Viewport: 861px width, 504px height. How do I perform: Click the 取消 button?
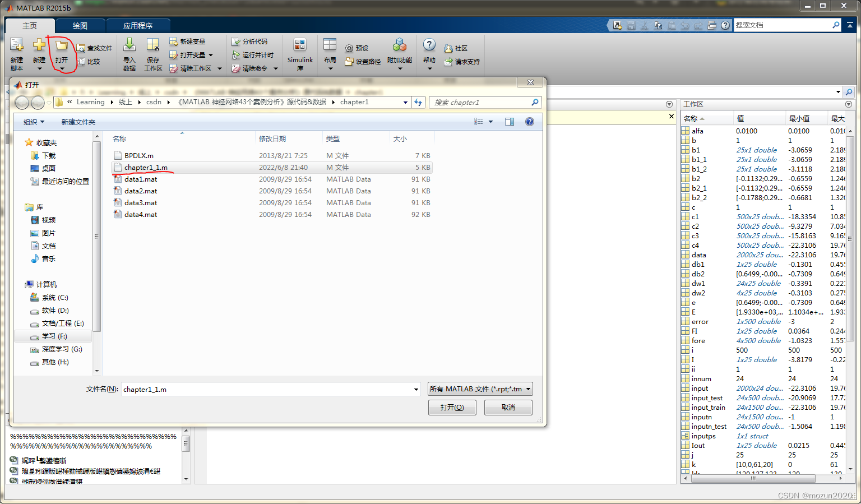[508, 408]
